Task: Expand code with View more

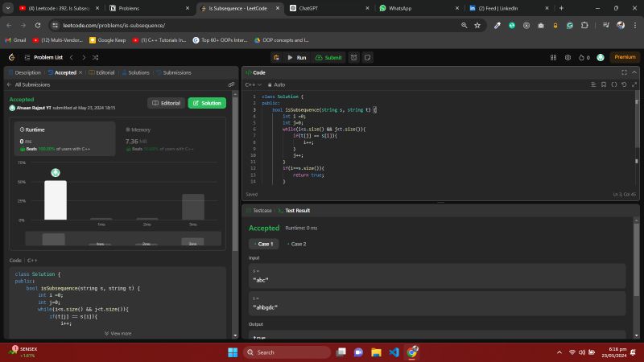Action: click(x=118, y=333)
